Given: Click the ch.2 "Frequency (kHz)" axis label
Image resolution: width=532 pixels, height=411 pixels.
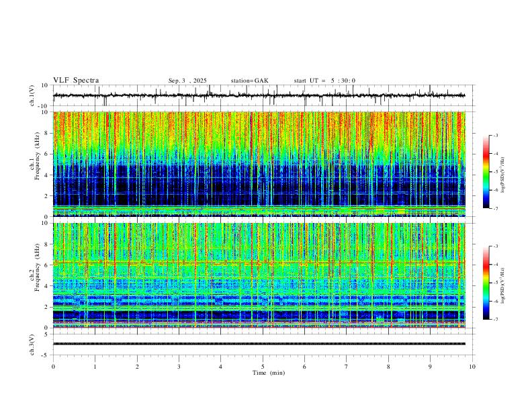Looking at the screenshot, I should pos(38,267).
